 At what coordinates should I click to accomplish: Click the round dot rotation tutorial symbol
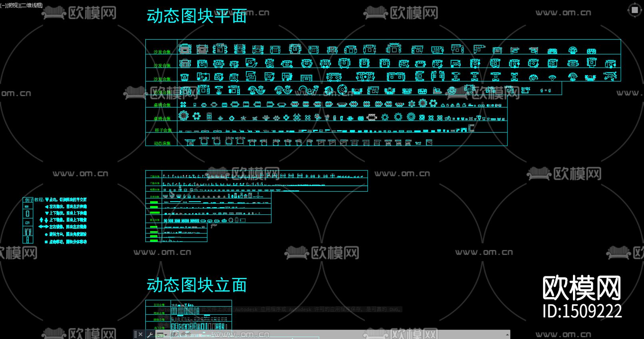coord(46,234)
